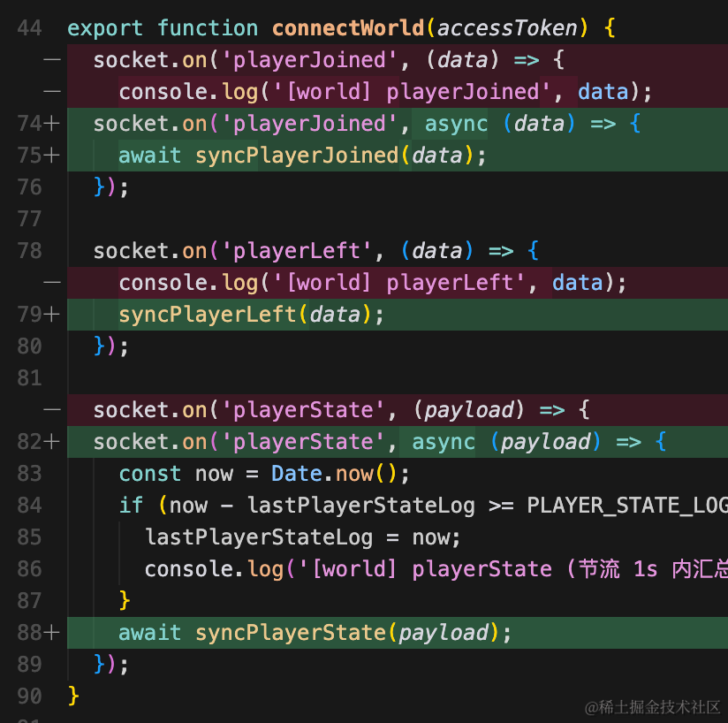
Task: Click line number 76 in gutter
Action: tap(30, 187)
